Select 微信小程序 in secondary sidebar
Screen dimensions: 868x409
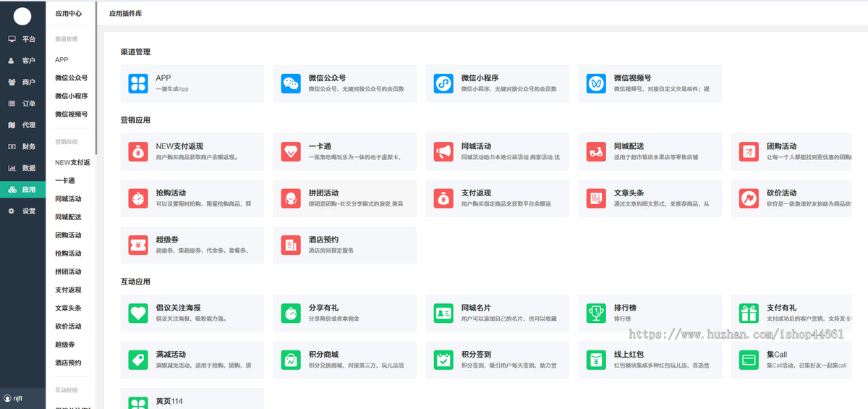72,96
